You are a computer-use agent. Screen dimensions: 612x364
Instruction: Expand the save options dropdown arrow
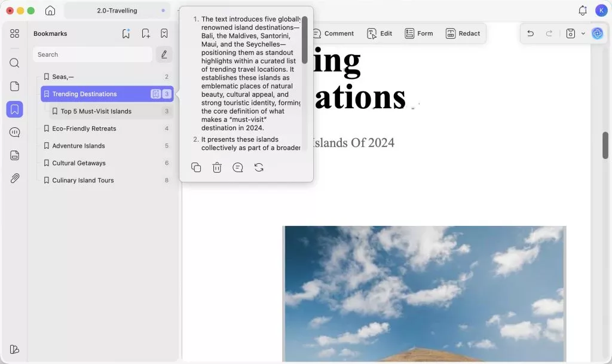pyautogui.click(x=583, y=33)
